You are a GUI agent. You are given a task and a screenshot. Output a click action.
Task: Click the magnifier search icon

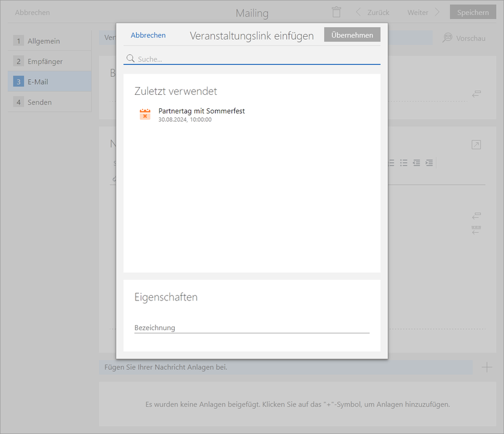point(130,59)
